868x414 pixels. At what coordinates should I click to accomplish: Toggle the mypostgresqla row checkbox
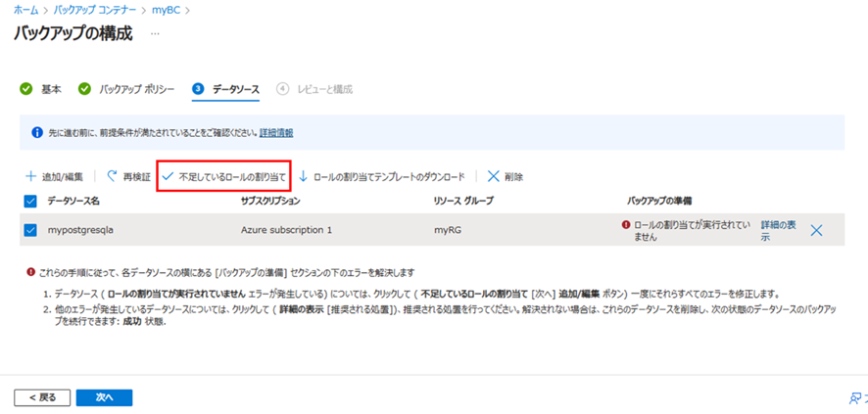click(x=30, y=231)
